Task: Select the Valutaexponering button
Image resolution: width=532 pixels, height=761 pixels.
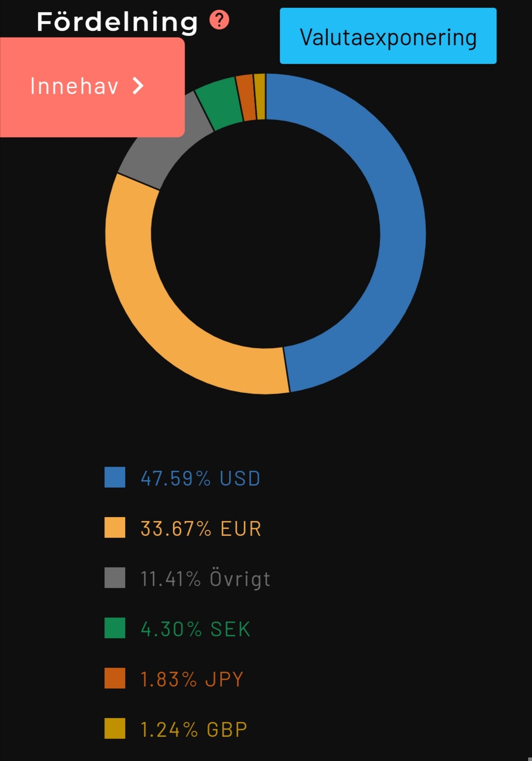Action: point(388,36)
